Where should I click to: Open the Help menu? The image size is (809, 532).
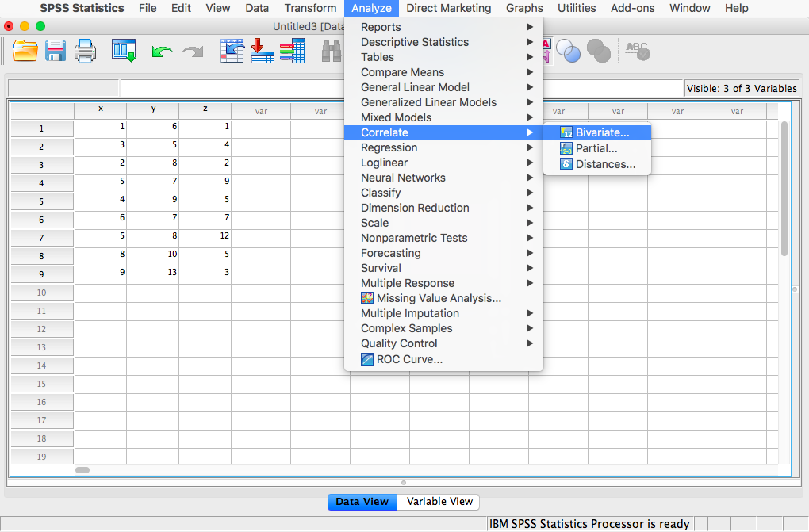736,8
